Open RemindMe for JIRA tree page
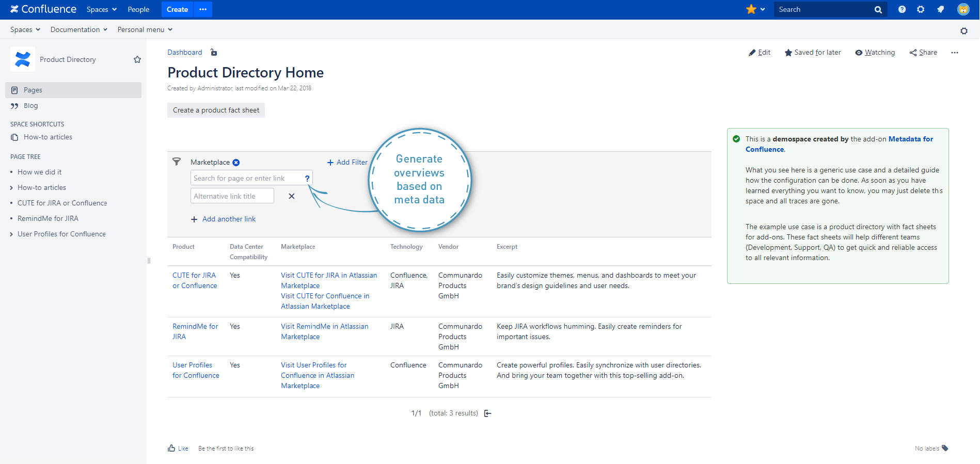980x464 pixels. (x=48, y=219)
